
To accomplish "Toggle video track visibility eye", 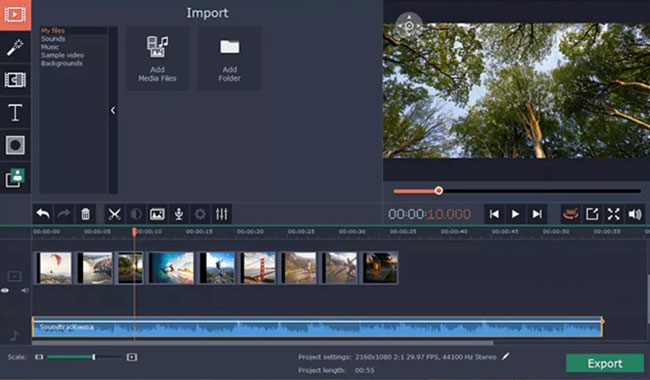I will pos(5,290).
